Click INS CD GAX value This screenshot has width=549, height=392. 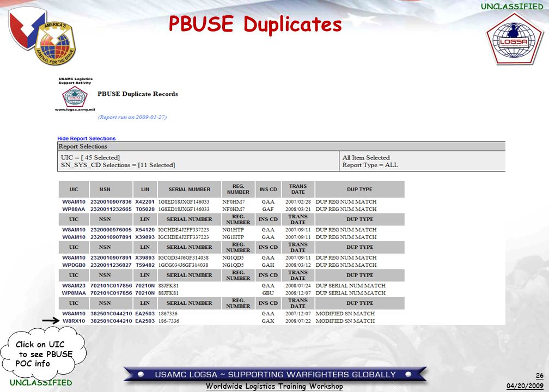pyautogui.click(x=268, y=321)
